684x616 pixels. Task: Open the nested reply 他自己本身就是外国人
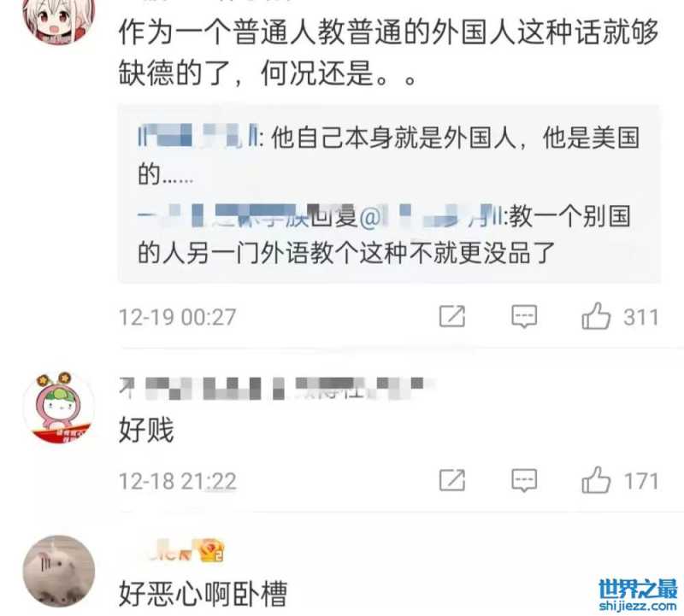coord(389,155)
